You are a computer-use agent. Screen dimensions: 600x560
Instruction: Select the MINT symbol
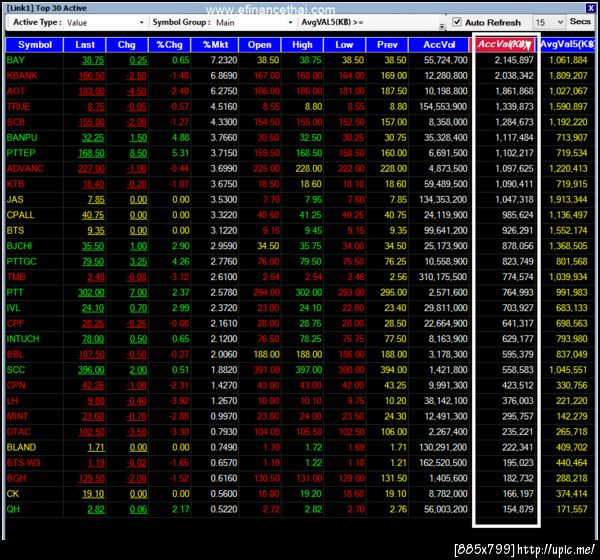click(18, 416)
